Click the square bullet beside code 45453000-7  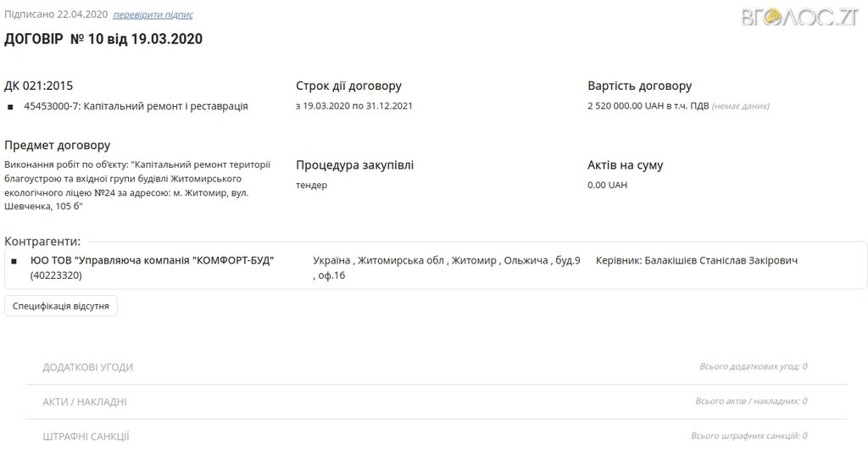coord(11,107)
